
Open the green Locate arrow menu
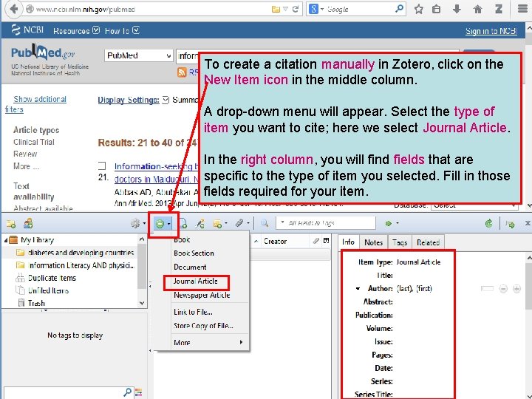pos(391,223)
